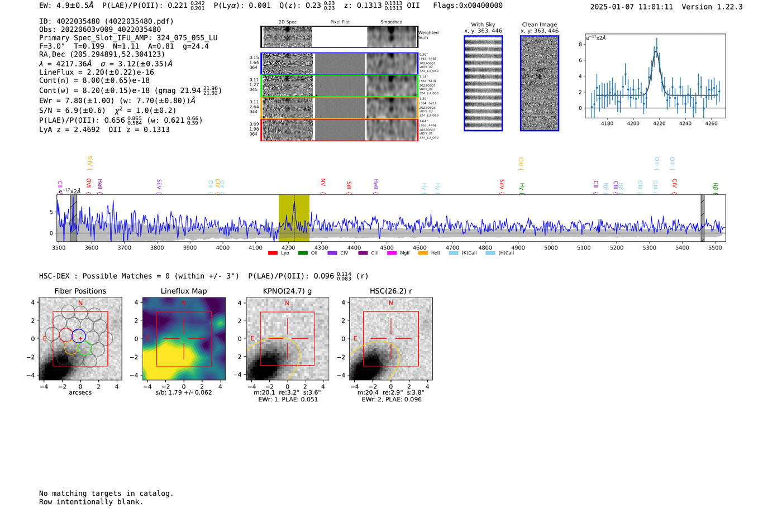Viewport: 782px width, 532px height.
Task: Click the Primary Spec_Slot_IFU_AMP text line
Action: (128, 38)
